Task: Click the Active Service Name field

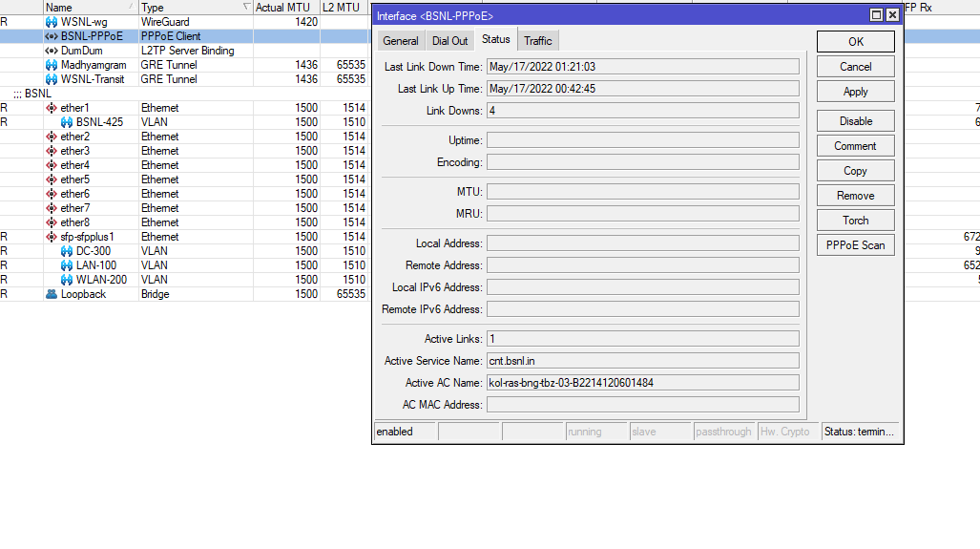Action: [642, 361]
